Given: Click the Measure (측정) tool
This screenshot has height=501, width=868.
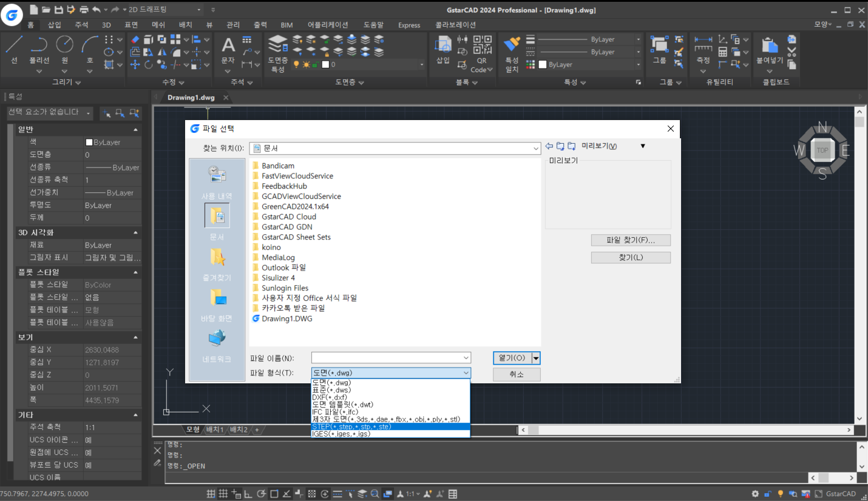Looking at the screenshot, I should click(703, 50).
